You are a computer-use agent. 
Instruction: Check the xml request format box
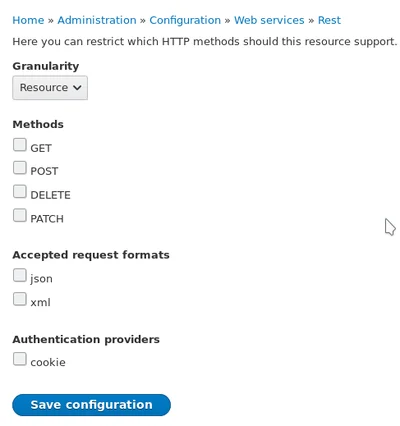point(20,299)
